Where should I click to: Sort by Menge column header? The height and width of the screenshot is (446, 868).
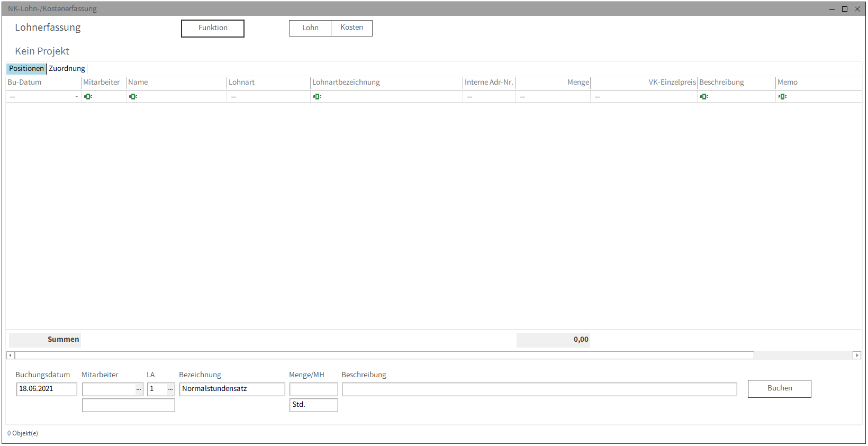[553, 83]
